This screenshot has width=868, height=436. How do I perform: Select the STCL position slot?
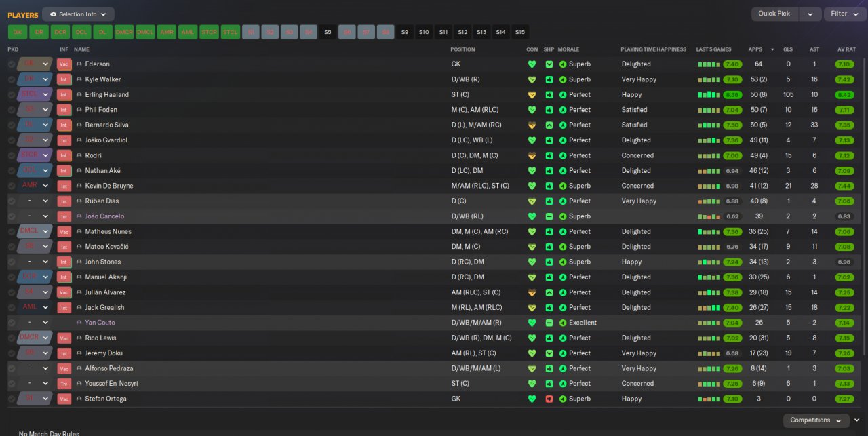pyautogui.click(x=230, y=32)
